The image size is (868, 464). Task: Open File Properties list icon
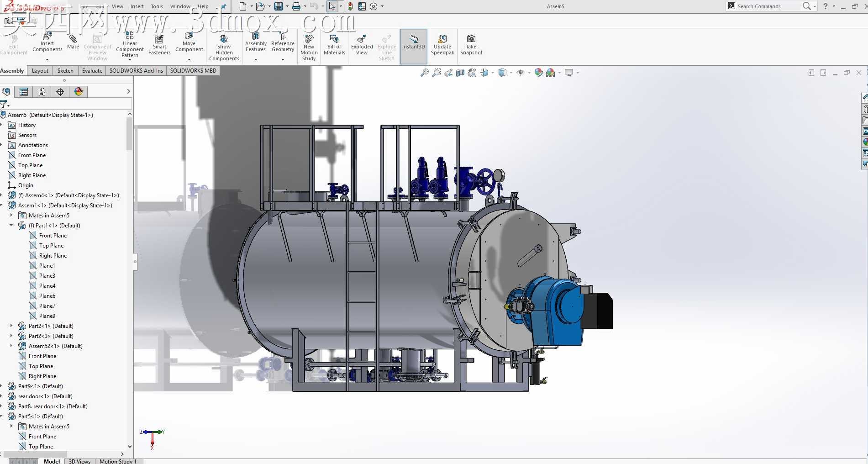point(362,6)
